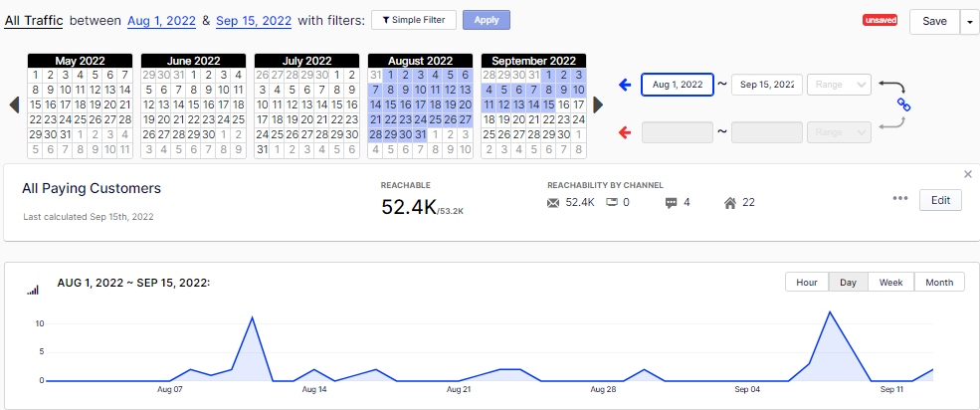The width and height of the screenshot is (980, 410).
Task: Click the Last calculated Sep 15th, 2022 text
Action: 89,217
